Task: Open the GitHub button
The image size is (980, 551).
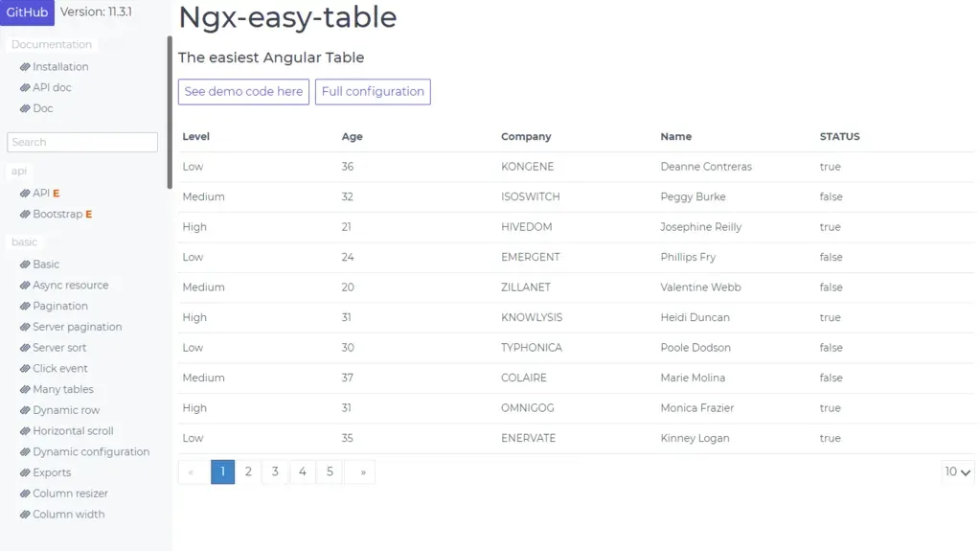Action: [x=27, y=11]
